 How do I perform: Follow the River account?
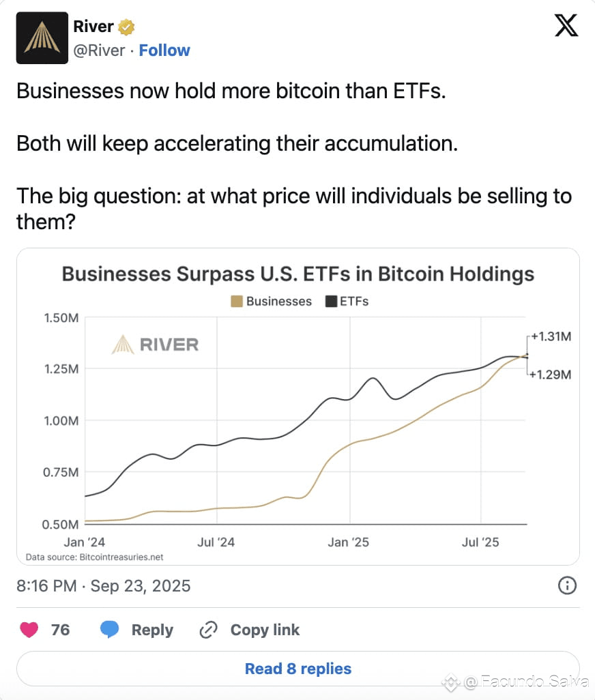(x=164, y=50)
